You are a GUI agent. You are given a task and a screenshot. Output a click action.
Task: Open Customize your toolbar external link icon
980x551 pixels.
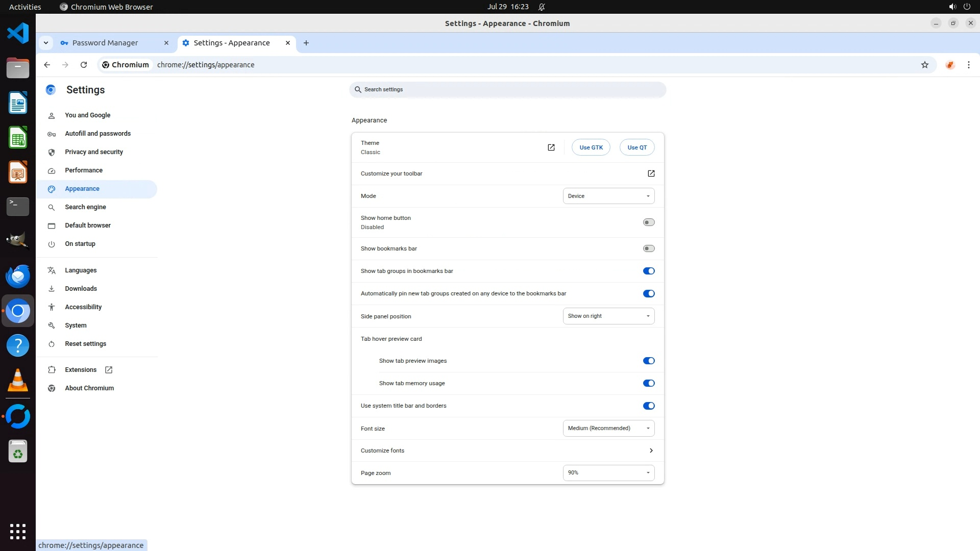click(x=651, y=173)
